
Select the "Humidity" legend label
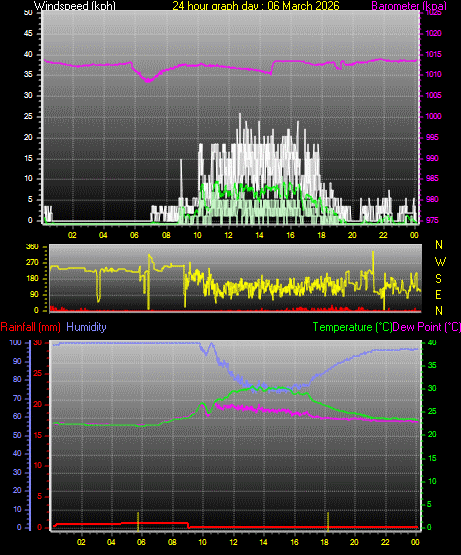coord(86,327)
